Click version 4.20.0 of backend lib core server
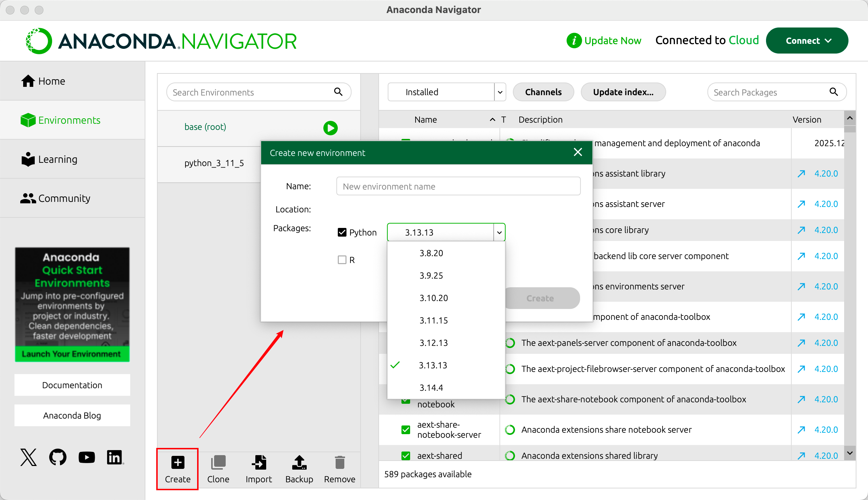This screenshot has height=500, width=868. [x=826, y=256]
